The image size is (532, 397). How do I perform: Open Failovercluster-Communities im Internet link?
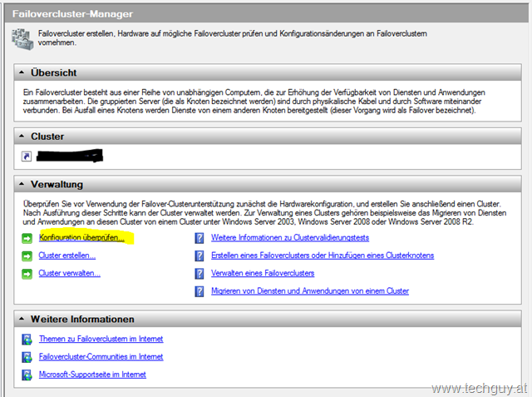point(101,356)
